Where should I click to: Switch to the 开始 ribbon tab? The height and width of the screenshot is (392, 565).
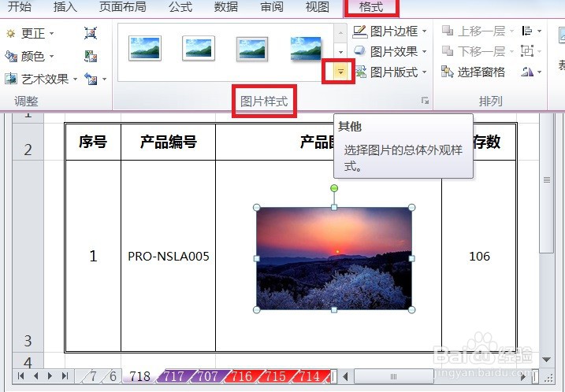coord(19,7)
